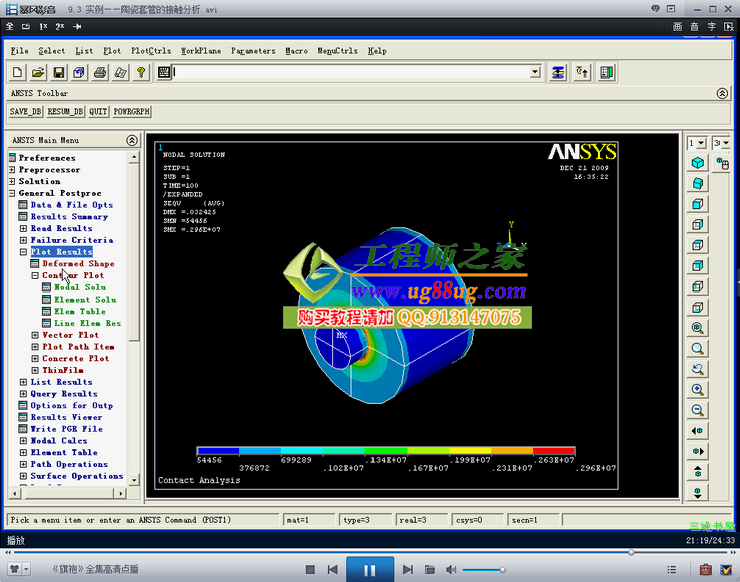The image size is (740, 582).
Task: Click the Zoom Out magnifier icon
Action: pos(698,410)
